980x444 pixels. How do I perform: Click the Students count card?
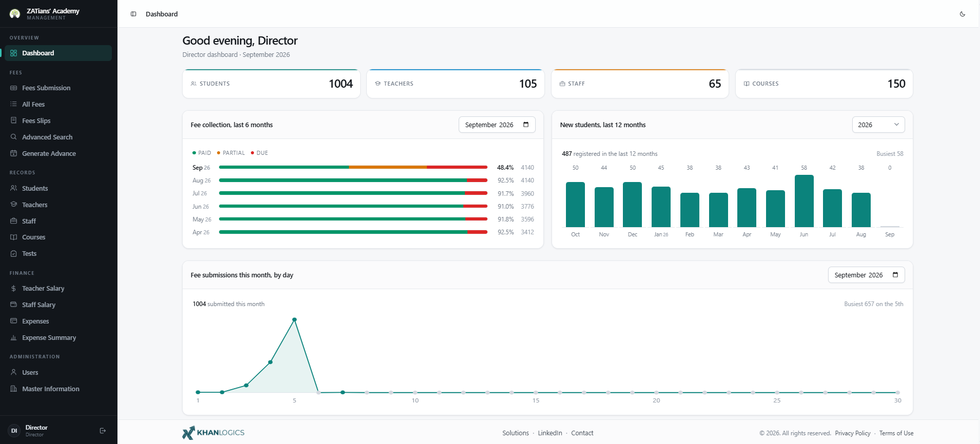coord(271,84)
